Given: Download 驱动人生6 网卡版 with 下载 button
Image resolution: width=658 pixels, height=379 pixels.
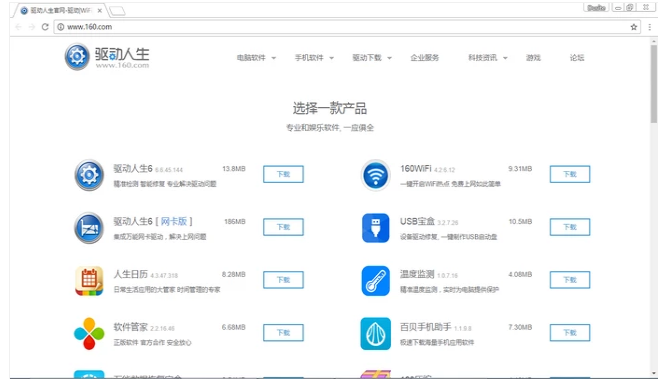Looking at the screenshot, I should [283, 227].
